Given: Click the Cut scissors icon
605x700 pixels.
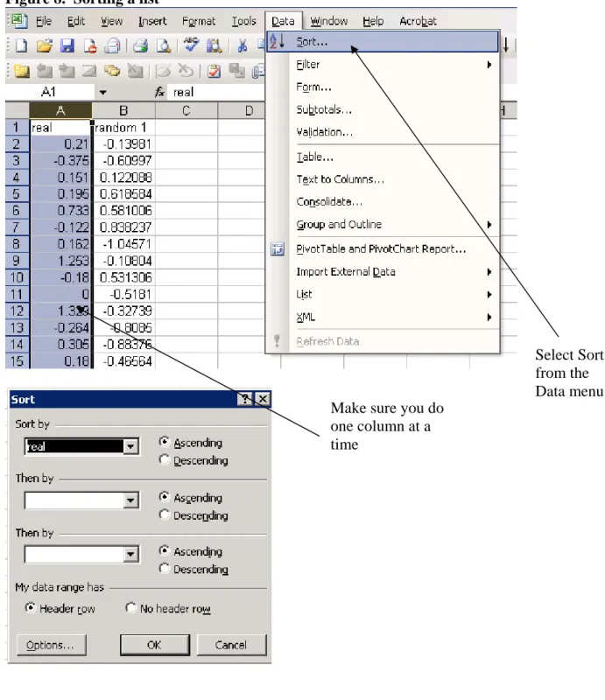Looking at the screenshot, I should (243, 45).
